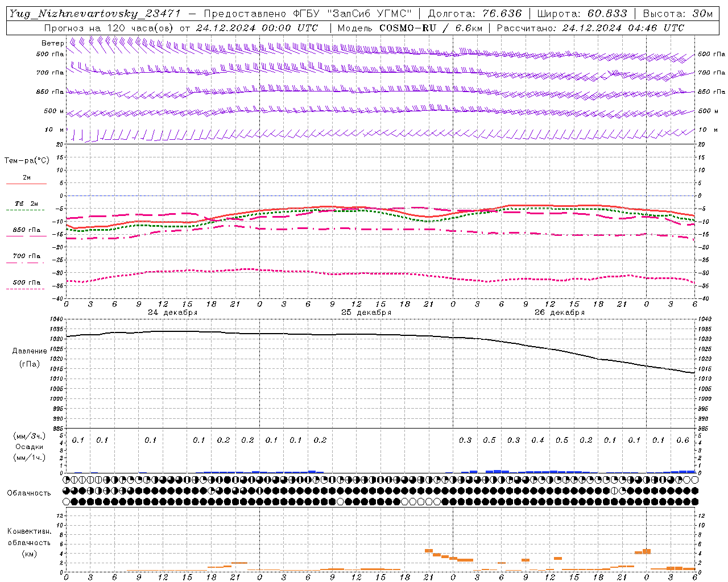Click the (мм/3ч.) units label
728x582 pixels.
30,436
